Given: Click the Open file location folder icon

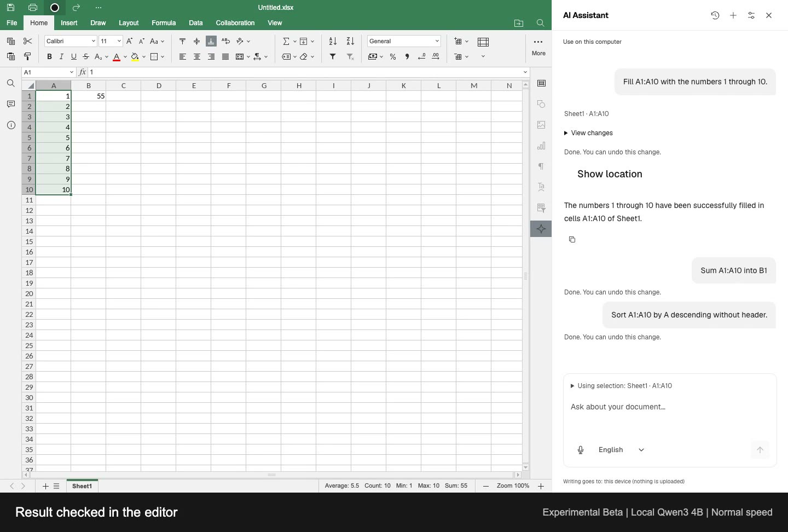Looking at the screenshot, I should 519,23.
